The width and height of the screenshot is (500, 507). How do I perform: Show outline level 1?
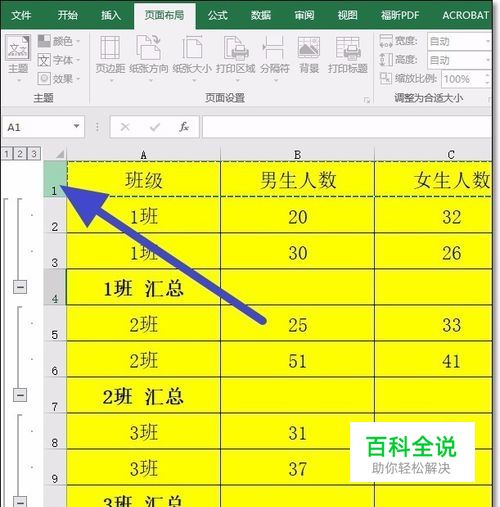[7, 154]
